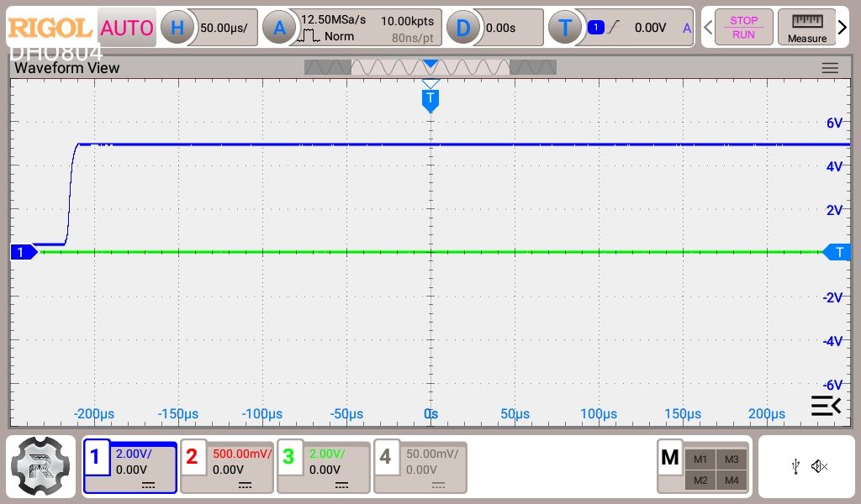Select math channel M3
The image size is (861, 504).
tap(732, 459)
